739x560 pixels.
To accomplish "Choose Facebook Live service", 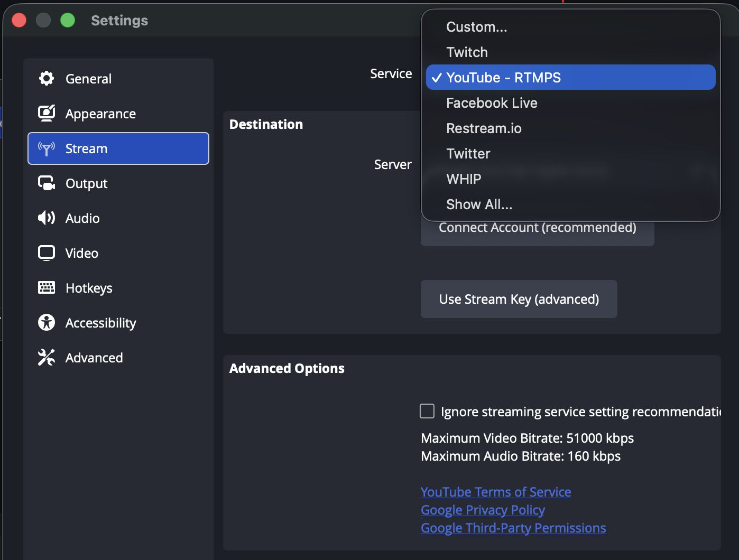I will click(x=570, y=103).
